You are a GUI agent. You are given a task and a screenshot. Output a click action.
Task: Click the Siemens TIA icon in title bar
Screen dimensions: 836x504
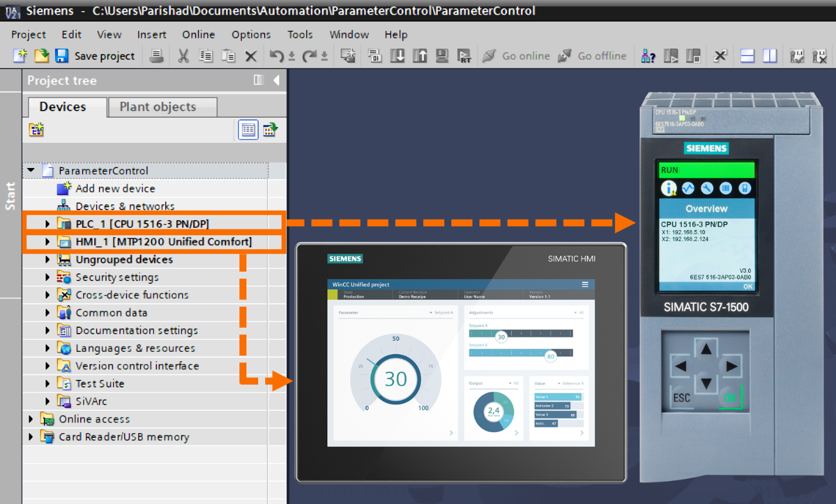pyautogui.click(x=12, y=11)
